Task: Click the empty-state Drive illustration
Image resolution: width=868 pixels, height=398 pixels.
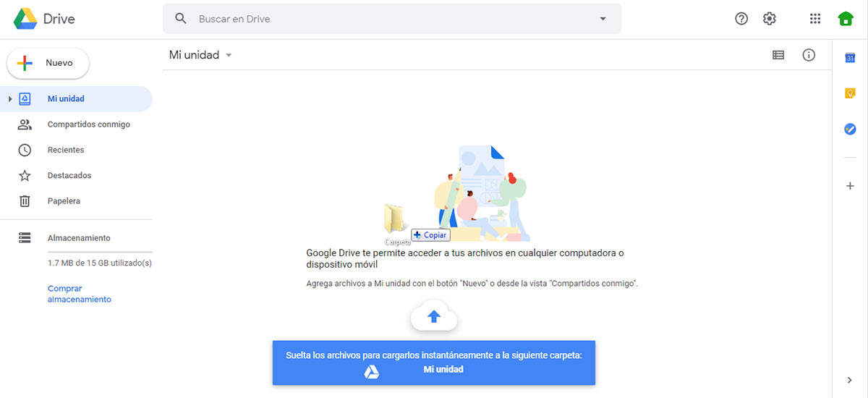Action: pos(482,193)
